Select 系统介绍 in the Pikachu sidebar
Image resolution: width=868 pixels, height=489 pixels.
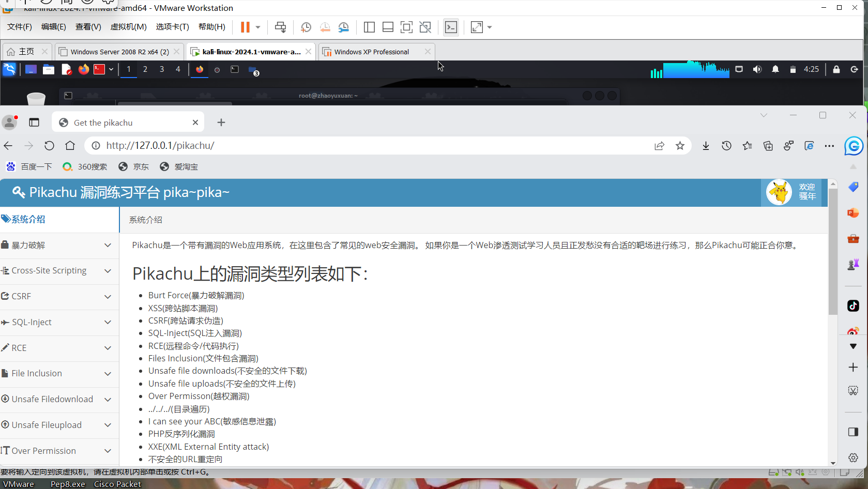click(x=59, y=220)
